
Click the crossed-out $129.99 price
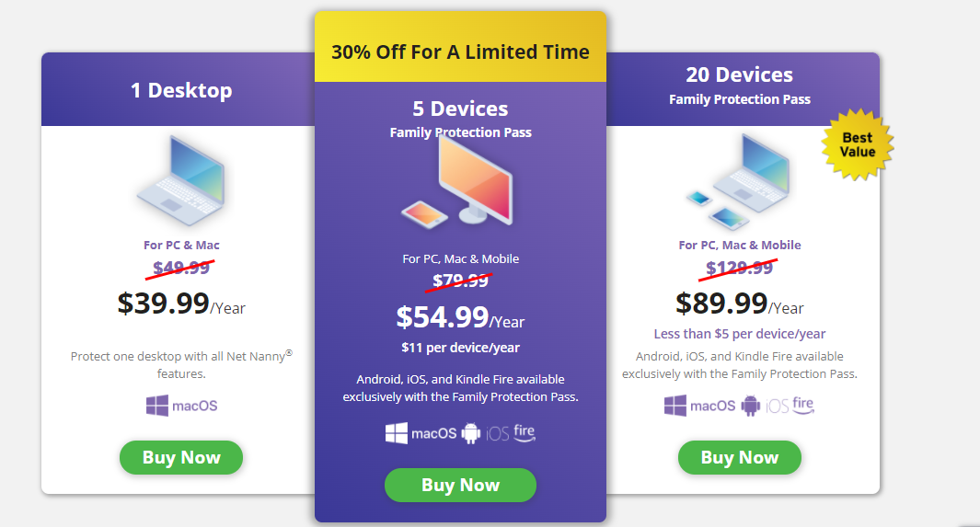pyautogui.click(x=740, y=268)
